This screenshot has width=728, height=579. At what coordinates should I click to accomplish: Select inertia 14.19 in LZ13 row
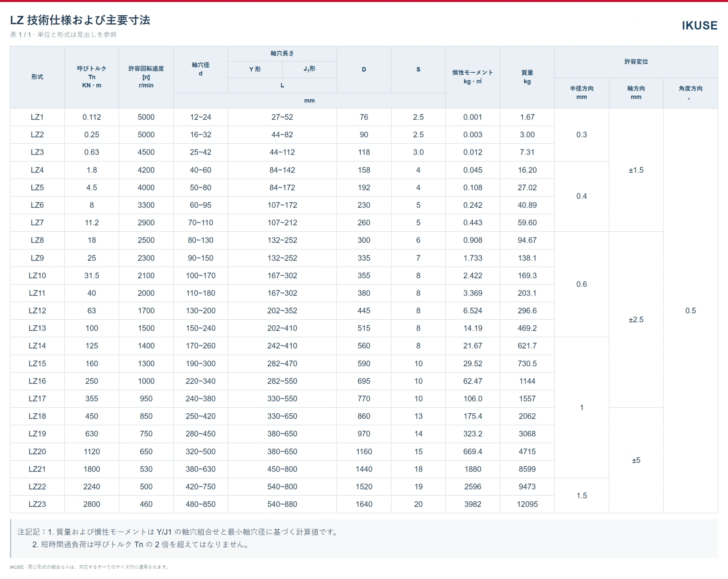(472, 328)
